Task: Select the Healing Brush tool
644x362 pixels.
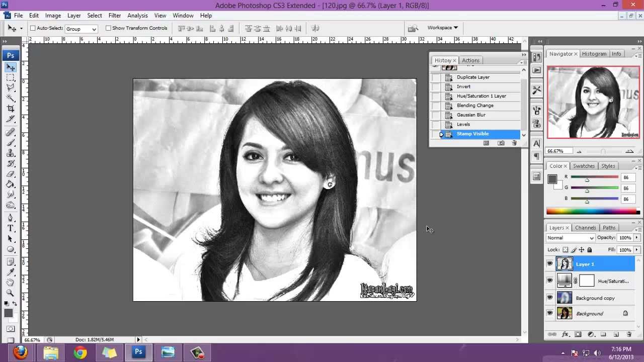Action: point(11,133)
